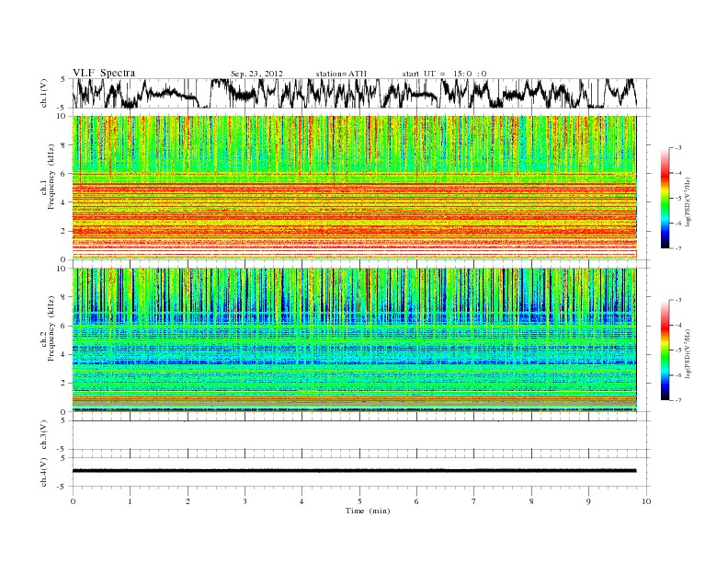728x563 pixels.
Task: Click the time axis tick label '3'
Action: [x=245, y=501]
